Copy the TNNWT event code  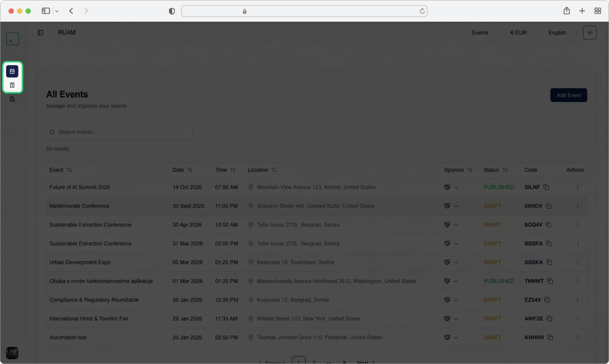[x=550, y=281]
